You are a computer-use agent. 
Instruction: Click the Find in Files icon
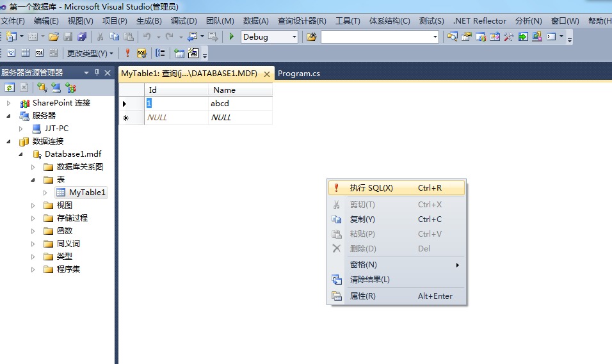312,37
